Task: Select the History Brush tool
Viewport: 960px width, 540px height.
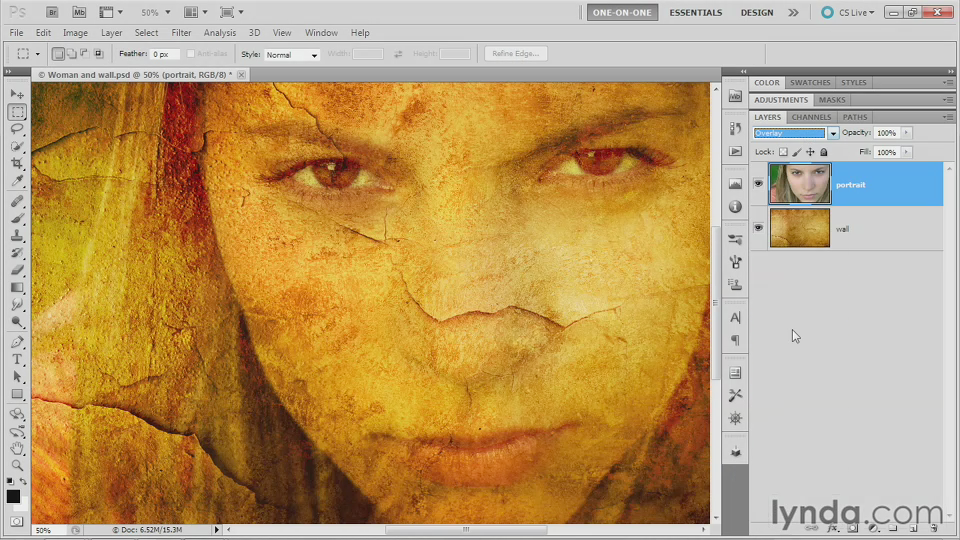Action: click(x=17, y=253)
